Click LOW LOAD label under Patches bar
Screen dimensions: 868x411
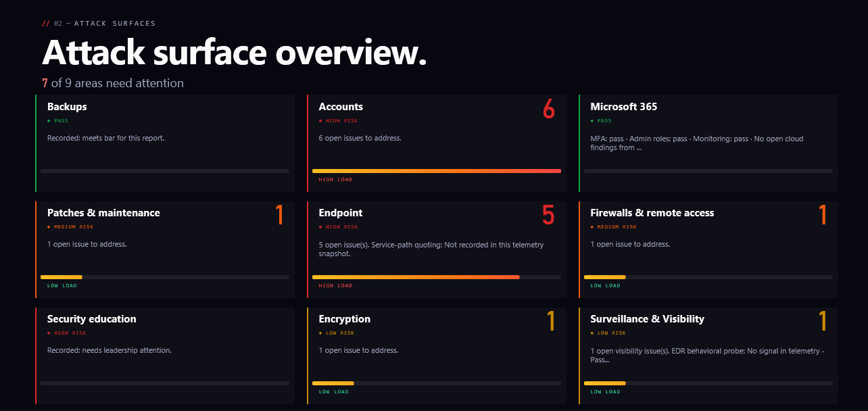pyautogui.click(x=62, y=286)
